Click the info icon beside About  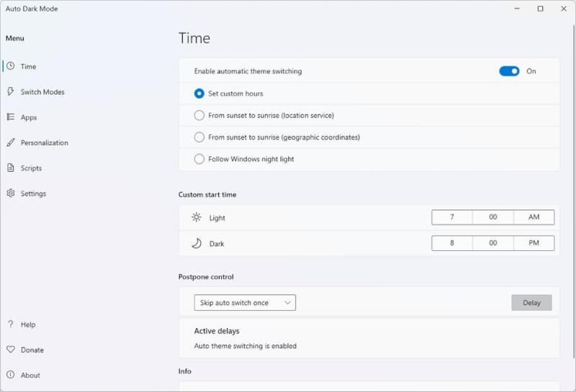[11, 375]
